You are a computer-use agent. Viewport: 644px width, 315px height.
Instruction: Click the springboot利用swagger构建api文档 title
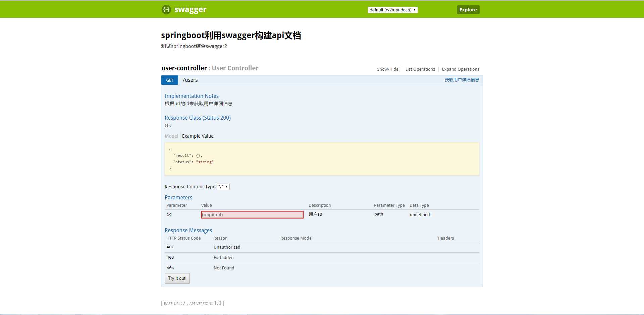coord(231,36)
